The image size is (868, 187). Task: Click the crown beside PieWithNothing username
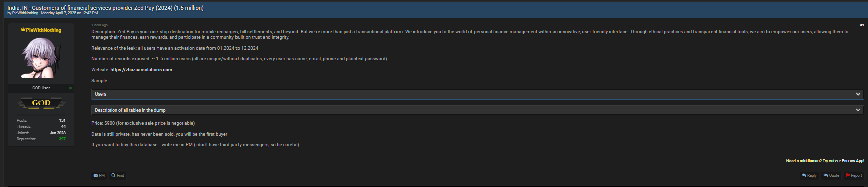coord(23,30)
